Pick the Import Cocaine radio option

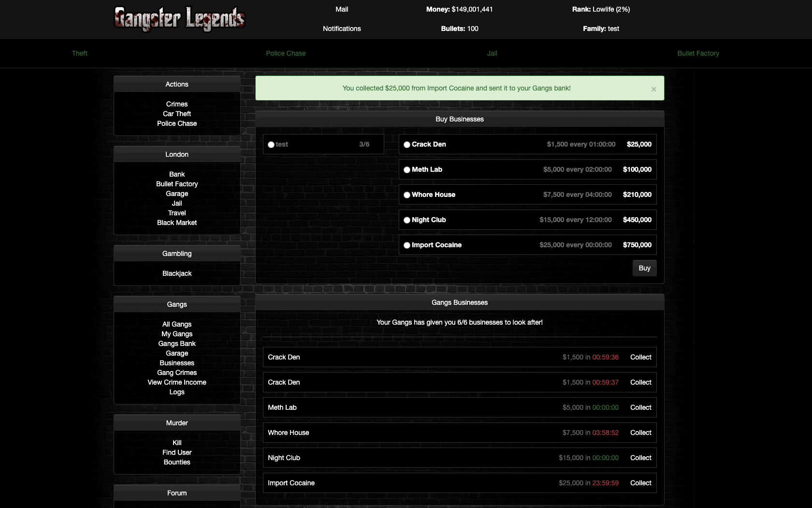[407, 245]
